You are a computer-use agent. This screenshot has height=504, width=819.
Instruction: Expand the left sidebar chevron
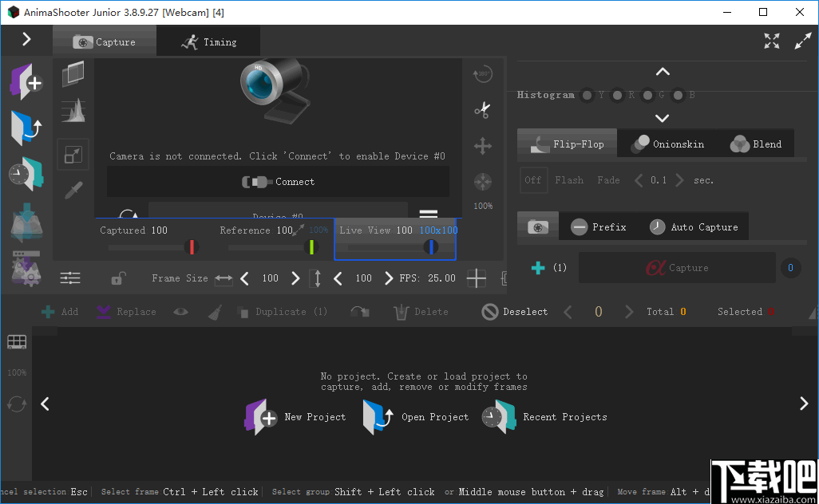tap(26, 39)
